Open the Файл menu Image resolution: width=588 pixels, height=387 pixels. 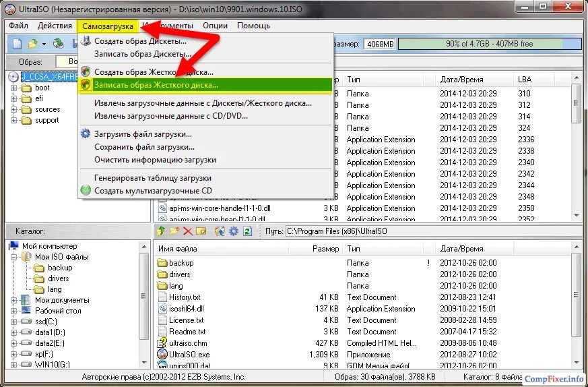click(x=19, y=26)
